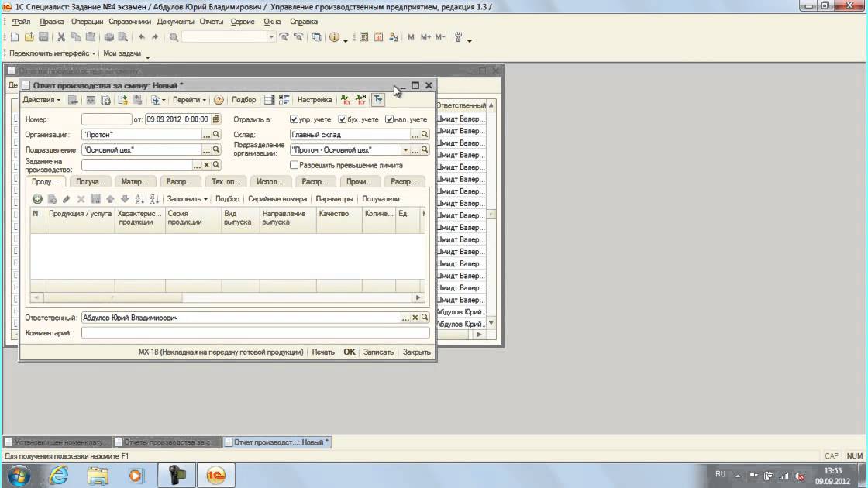Click the document help question mark icon
The width and height of the screenshot is (868, 488).
coord(219,100)
